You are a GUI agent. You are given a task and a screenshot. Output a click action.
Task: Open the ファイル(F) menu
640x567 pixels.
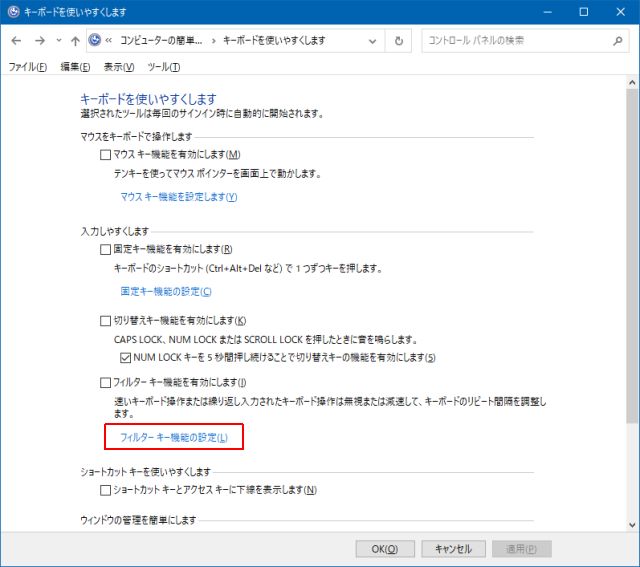coord(27,67)
